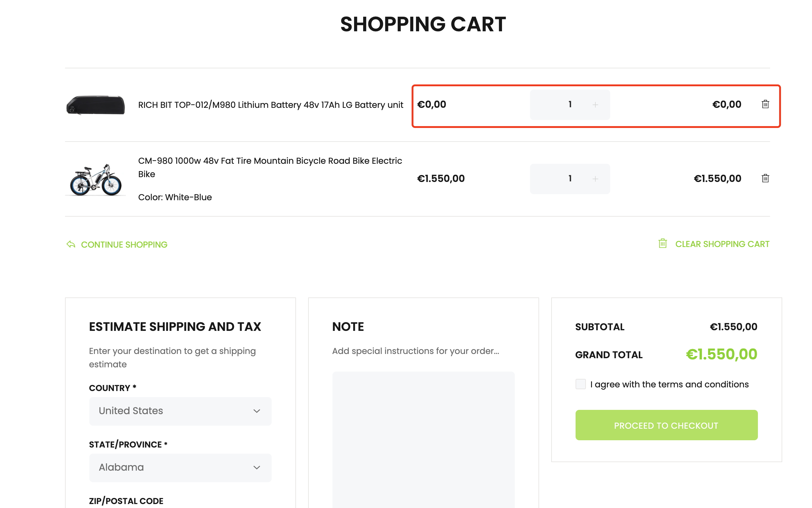Click the 'NOTE' section heading
Screen dimensions: 812x508
[348, 327]
